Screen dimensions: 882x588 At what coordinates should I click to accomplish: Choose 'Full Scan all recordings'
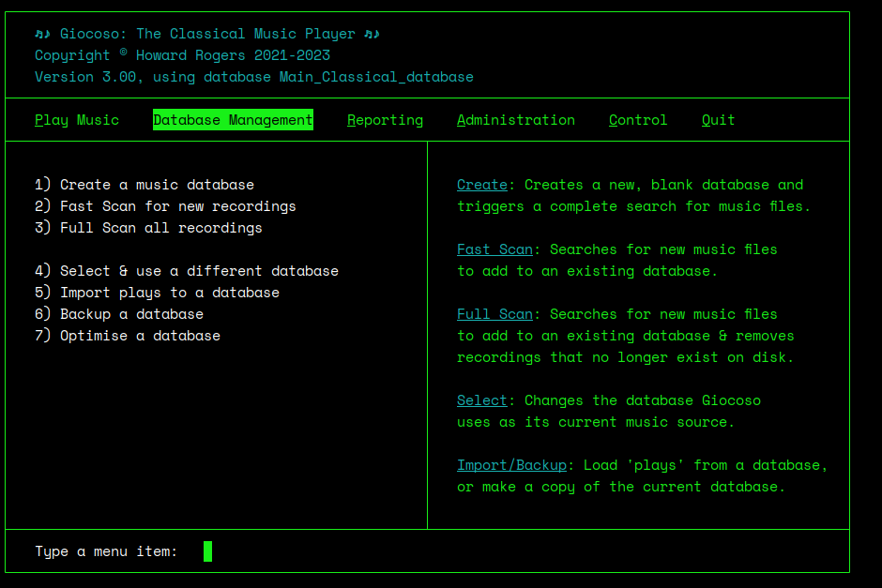click(147, 227)
